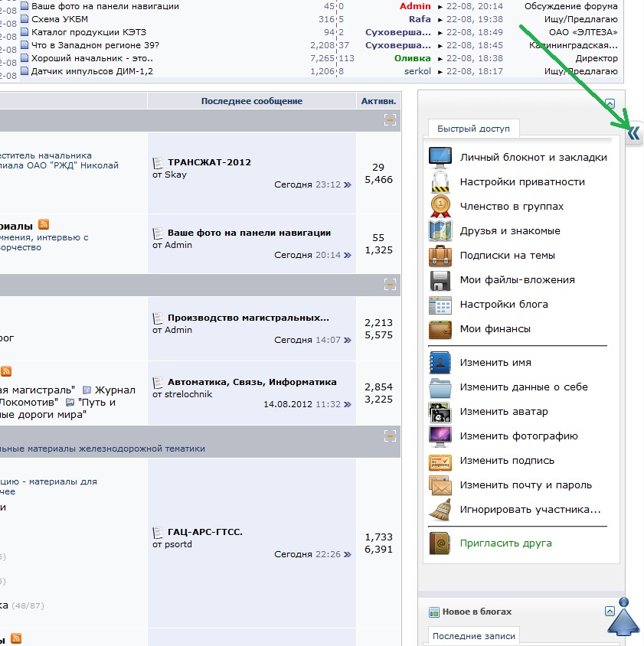Click the map icon for Друзья и знакомые
Viewport: 644px width, 646px height.
[440, 231]
